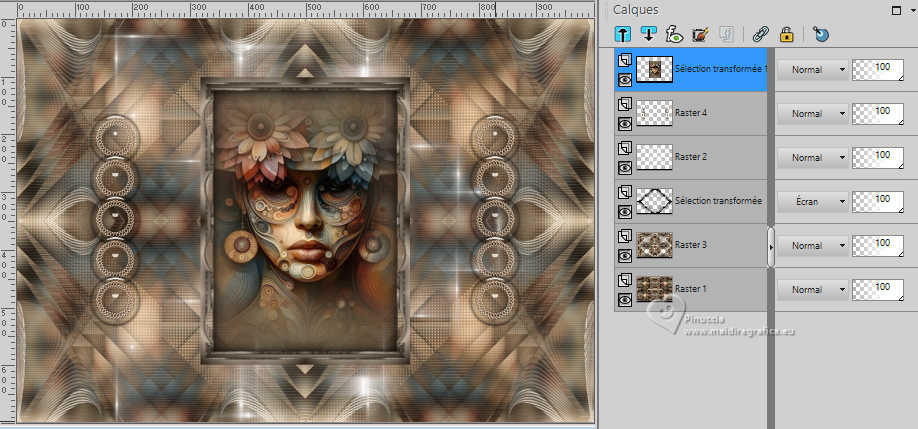Viewport: 918px width, 429px height.
Task: Open blend mode dropdown for Raster 2
Action: coord(813,157)
